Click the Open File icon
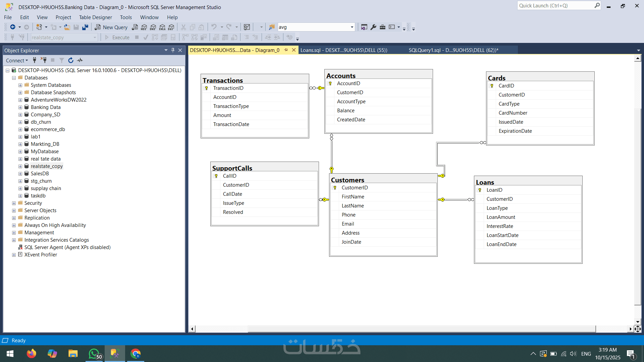 click(67, 27)
